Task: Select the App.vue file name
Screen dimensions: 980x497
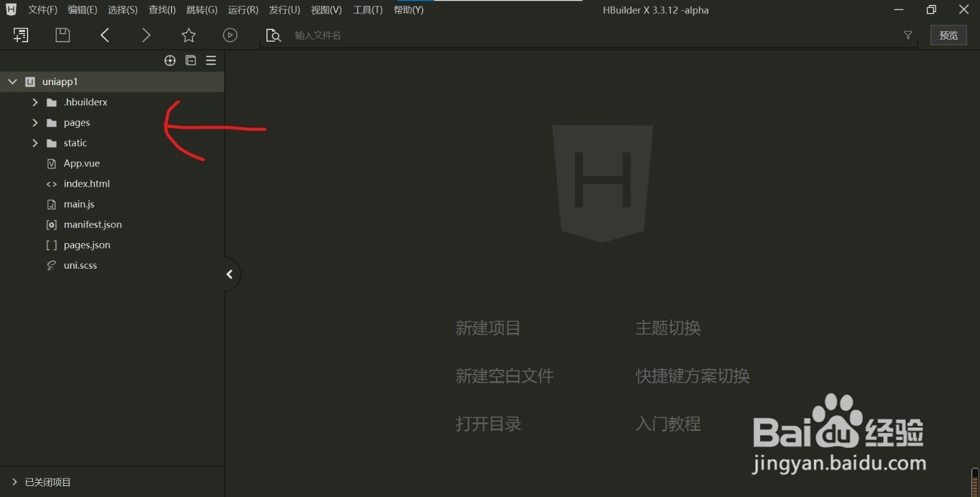Action: [x=81, y=163]
